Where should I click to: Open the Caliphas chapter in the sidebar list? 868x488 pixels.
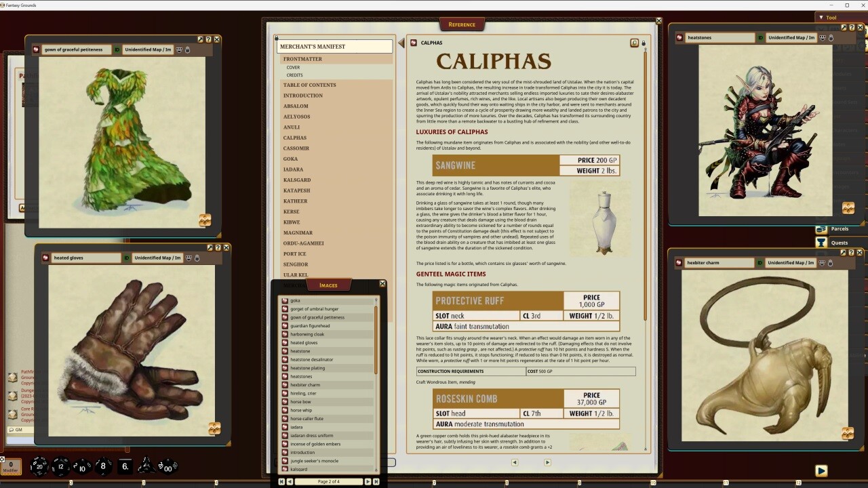(x=295, y=138)
